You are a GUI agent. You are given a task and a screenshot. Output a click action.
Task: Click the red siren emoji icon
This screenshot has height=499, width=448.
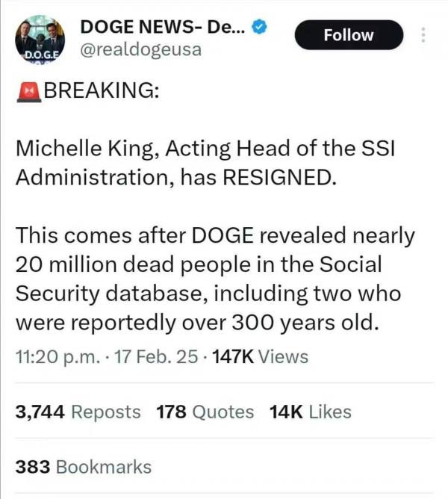coord(27,91)
